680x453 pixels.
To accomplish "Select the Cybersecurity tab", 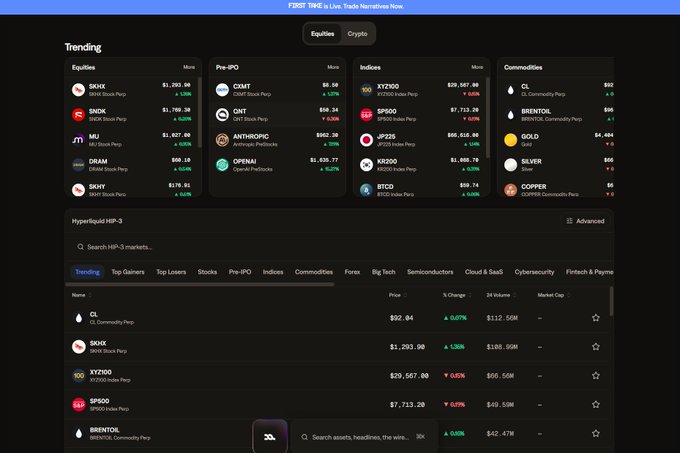I will click(534, 272).
